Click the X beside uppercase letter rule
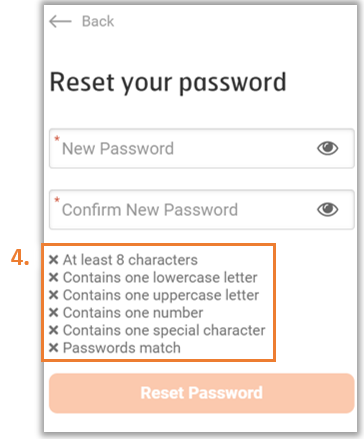The width and height of the screenshot is (364, 439). point(54,295)
